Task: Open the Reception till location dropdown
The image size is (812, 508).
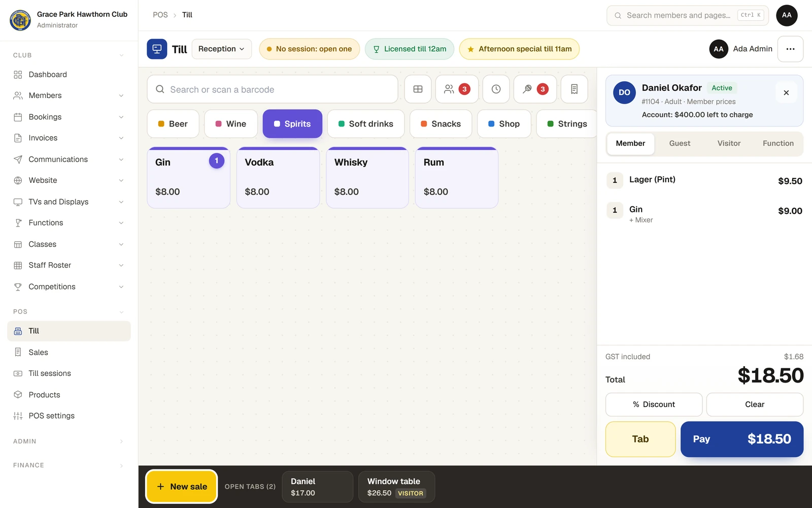Action: click(221, 49)
